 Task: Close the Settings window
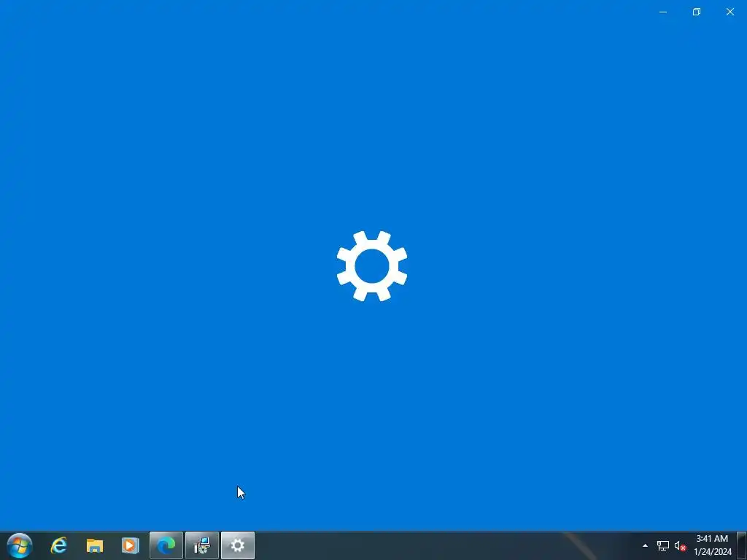729,12
